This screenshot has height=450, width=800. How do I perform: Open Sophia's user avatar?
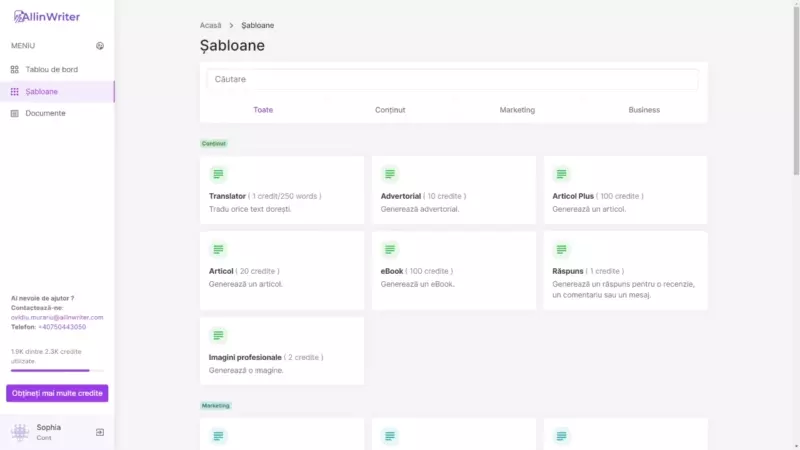[x=20, y=432]
